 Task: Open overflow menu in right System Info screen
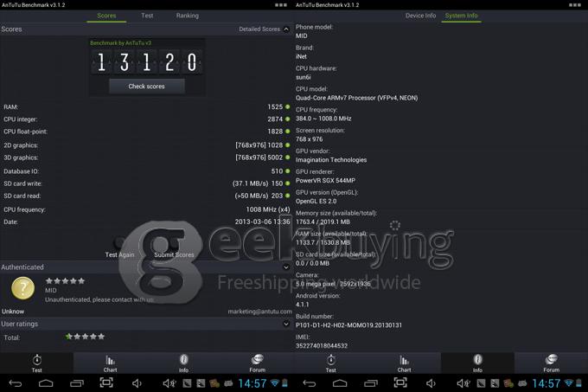574,5
